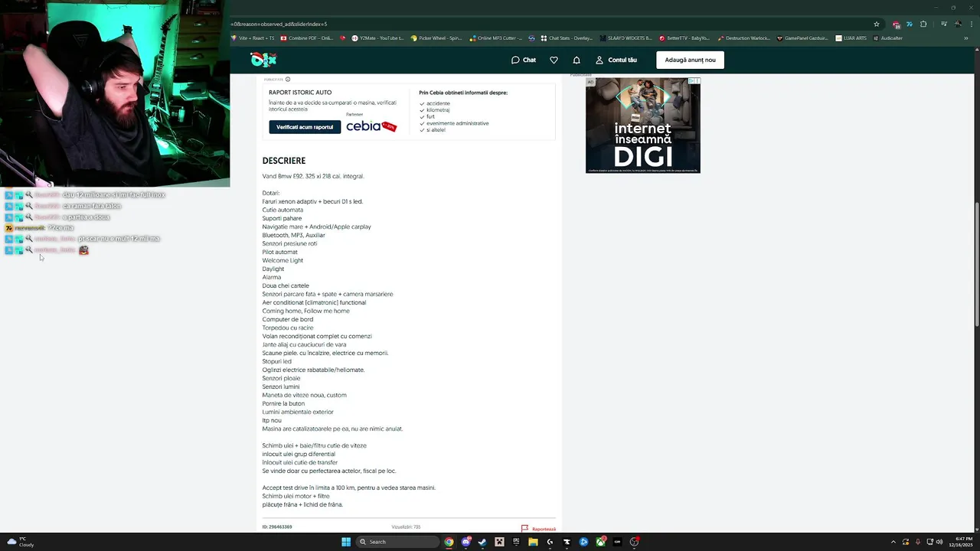This screenshot has width=980, height=551.
Task: Open the GamePanel Gazduire bookmark
Action: tap(802, 37)
